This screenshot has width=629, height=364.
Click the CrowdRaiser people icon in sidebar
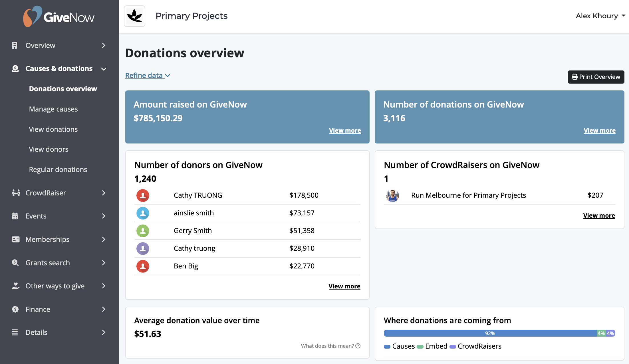tap(16, 193)
